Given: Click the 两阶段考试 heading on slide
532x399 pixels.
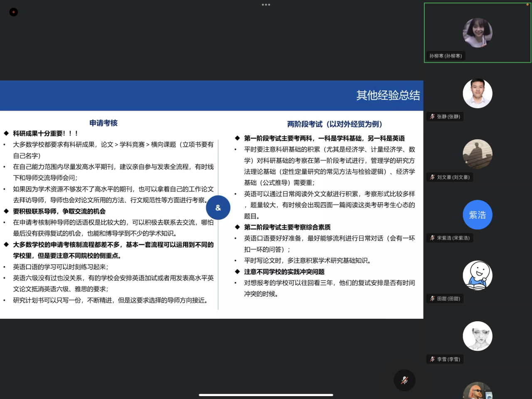Looking at the screenshot, I should pyautogui.click(x=335, y=124).
